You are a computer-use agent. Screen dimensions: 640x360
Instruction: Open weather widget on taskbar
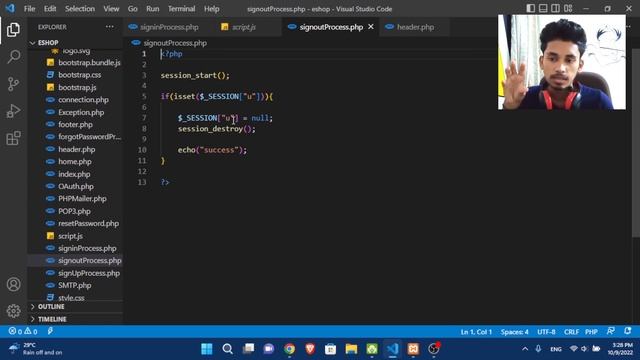(x=36, y=349)
